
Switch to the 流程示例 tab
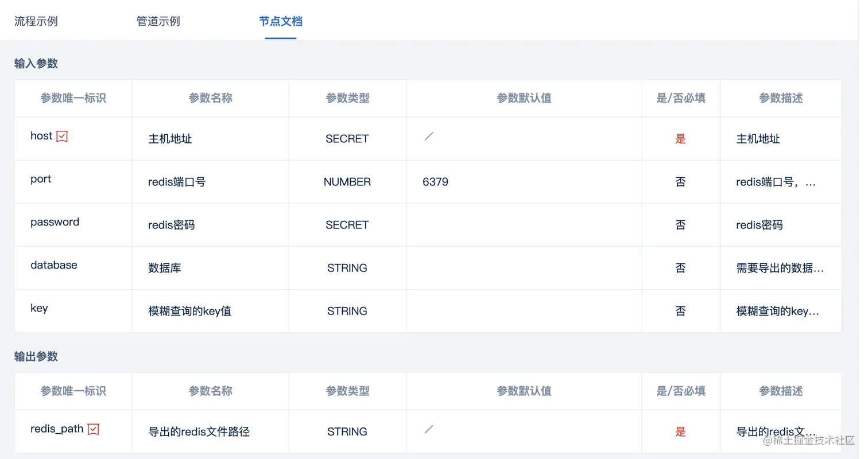pyautogui.click(x=36, y=21)
